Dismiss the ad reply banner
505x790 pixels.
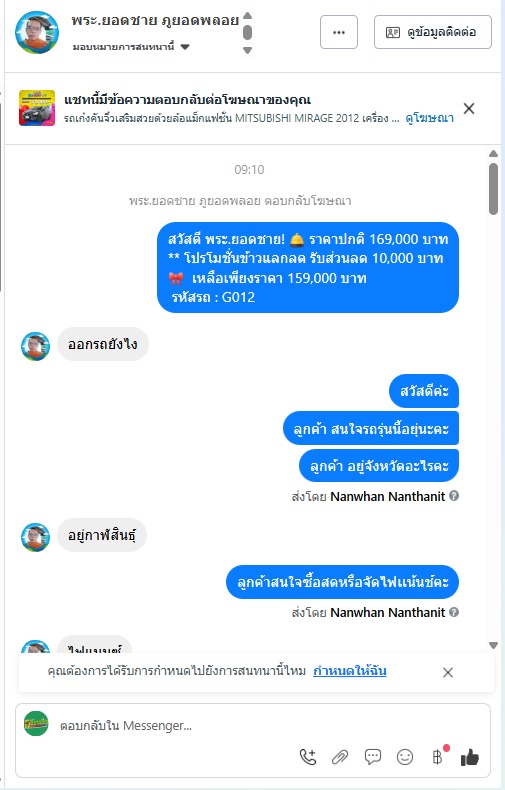click(469, 108)
